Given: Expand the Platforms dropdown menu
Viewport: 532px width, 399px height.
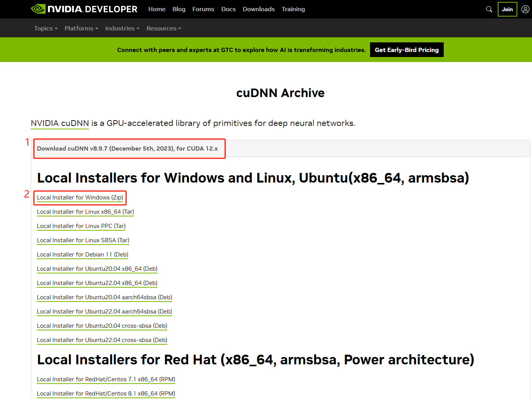Looking at the screenshot, I should pos(81,28).
